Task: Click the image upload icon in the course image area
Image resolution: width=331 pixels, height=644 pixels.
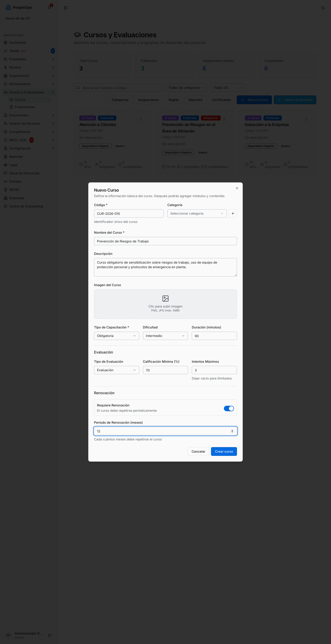Action: pos(165,299)
